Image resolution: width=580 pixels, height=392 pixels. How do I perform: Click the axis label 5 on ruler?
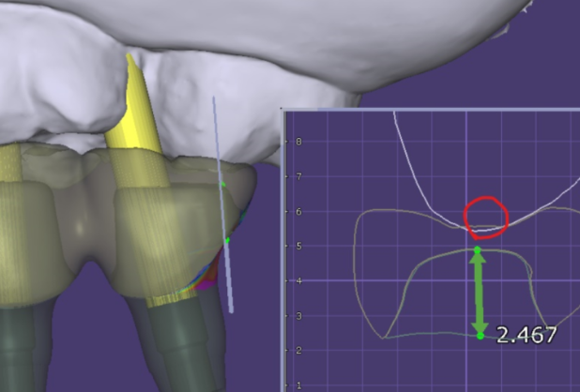coord(298,247)
